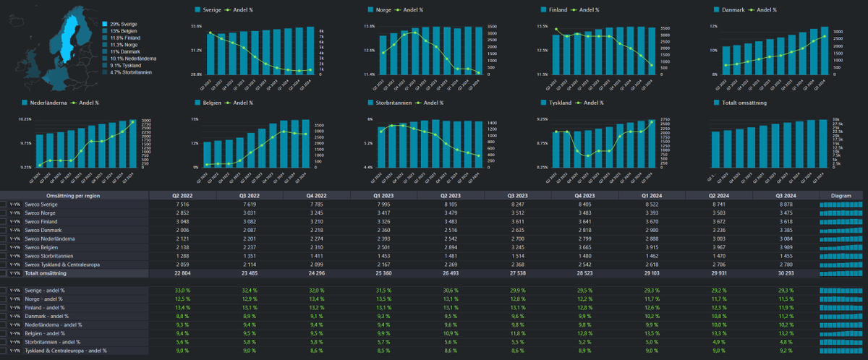Select the Q3 2022 column header

coord(249,195)
